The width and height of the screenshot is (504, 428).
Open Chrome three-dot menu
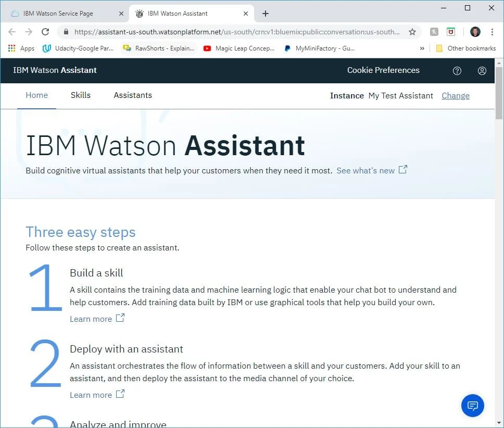point(492,31)
